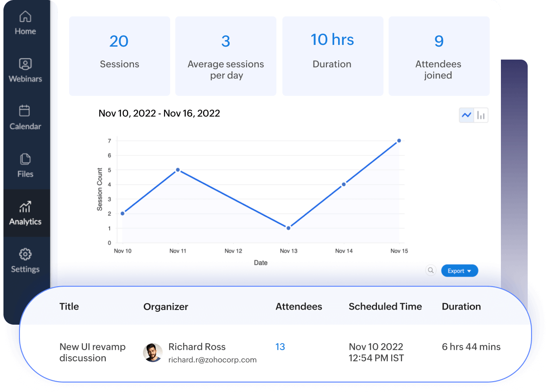This screenshot has width=551, height=392.
Task: Switch to bar chart view
Action: [481, 115]
